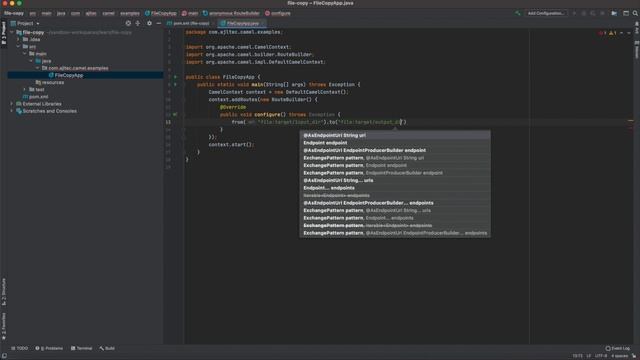The width and height of the screenshot is (640, 360).
Task: Click the tool window toggle in bottom-left corner
Action: tap(4, 356)
